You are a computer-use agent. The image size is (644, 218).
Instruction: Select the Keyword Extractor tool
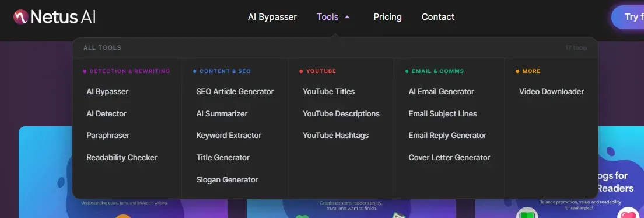[x=229, y=136]
